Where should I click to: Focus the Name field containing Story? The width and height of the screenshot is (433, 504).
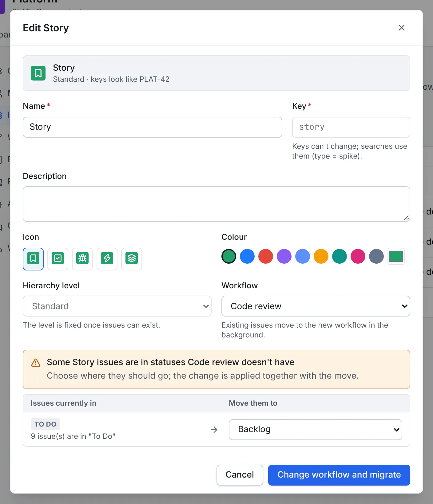pyautogui.click(x=153, y=127)
